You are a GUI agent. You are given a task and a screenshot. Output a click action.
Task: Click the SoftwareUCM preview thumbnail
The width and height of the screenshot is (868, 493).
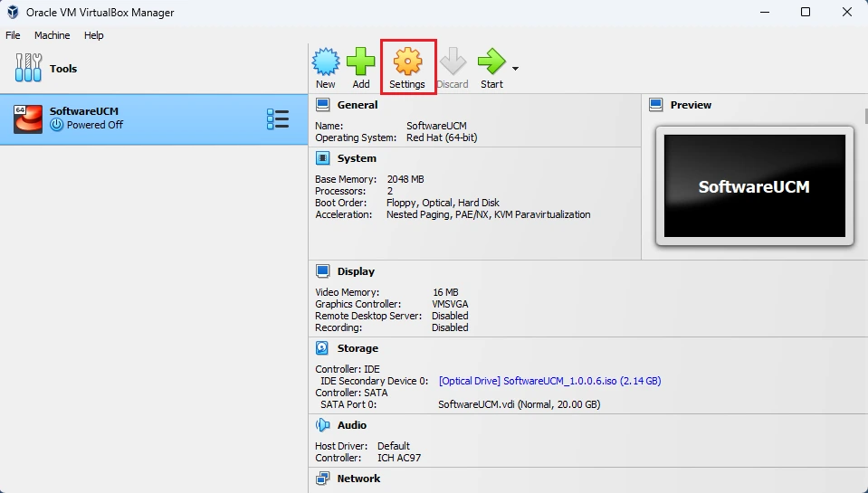point(755,186)
